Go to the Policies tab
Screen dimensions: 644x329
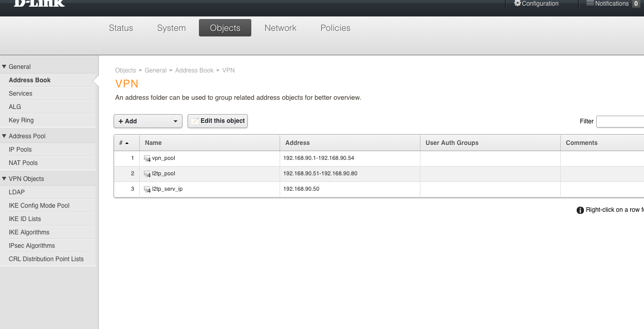[x=336, y=28]
